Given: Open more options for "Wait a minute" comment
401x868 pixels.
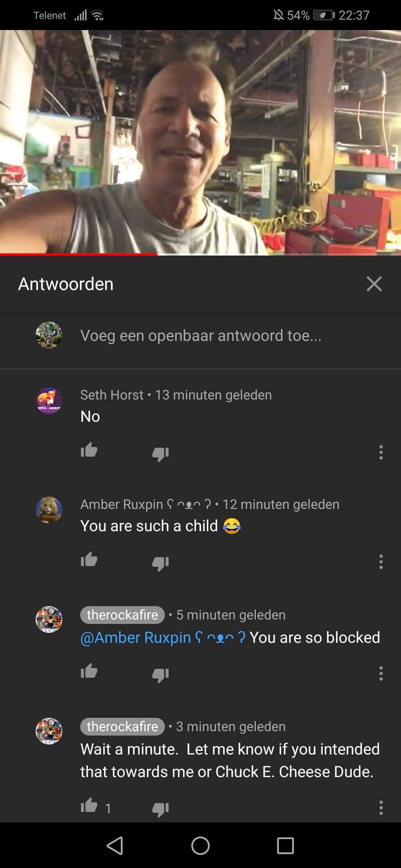Looking at the screenshot, I should [x=381, y=808].
